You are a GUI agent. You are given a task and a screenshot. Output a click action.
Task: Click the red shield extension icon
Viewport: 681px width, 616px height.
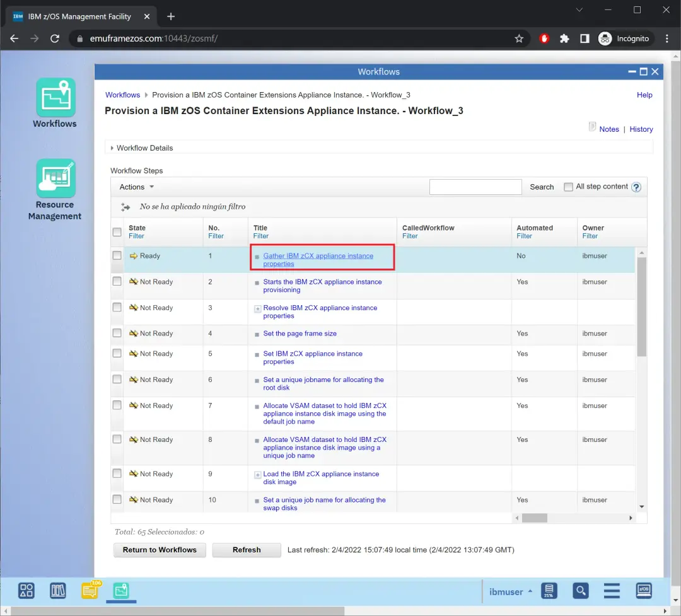(544, 38)
